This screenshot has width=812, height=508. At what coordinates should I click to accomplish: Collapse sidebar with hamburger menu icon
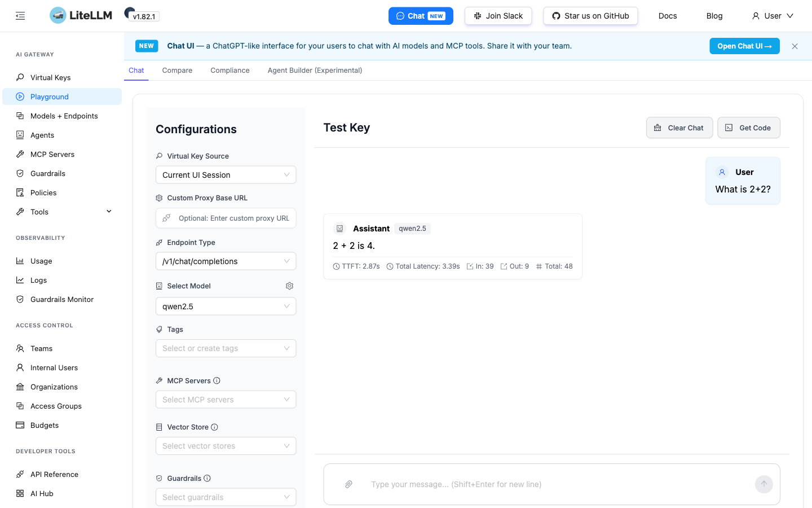point(20,16)
